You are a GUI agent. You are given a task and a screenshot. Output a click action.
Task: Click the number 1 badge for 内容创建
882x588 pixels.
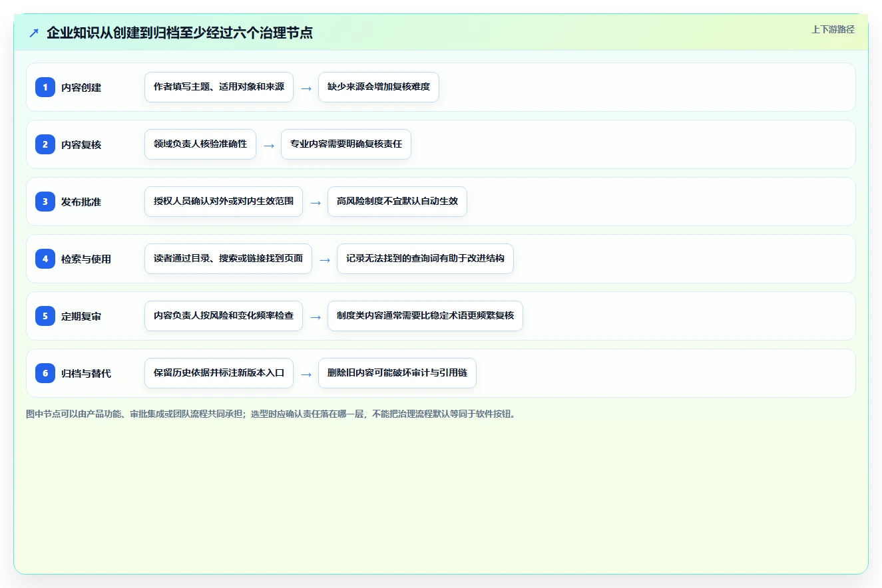[x=45, y=87]
